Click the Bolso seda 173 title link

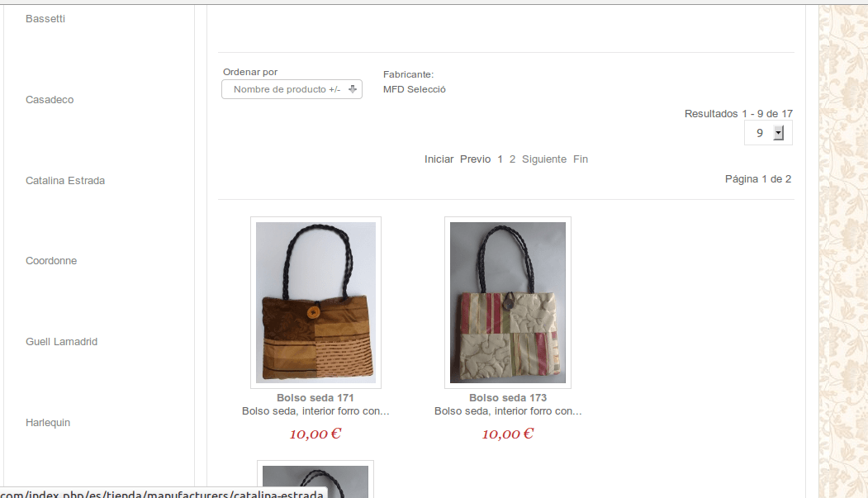[x=508, y=398]
